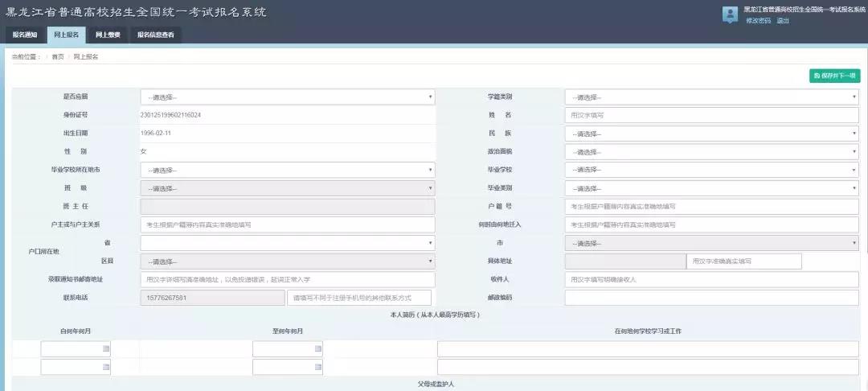The width and height of the screenshot is (868, 391).
Task: Open calendar icon in first 自何年何月 row
Action: tap(105, 348)
